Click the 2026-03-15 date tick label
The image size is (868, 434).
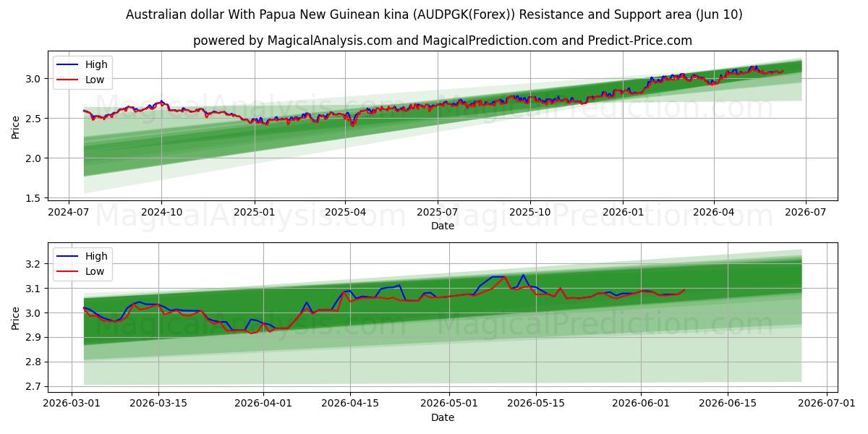click(x=158, y=404)
